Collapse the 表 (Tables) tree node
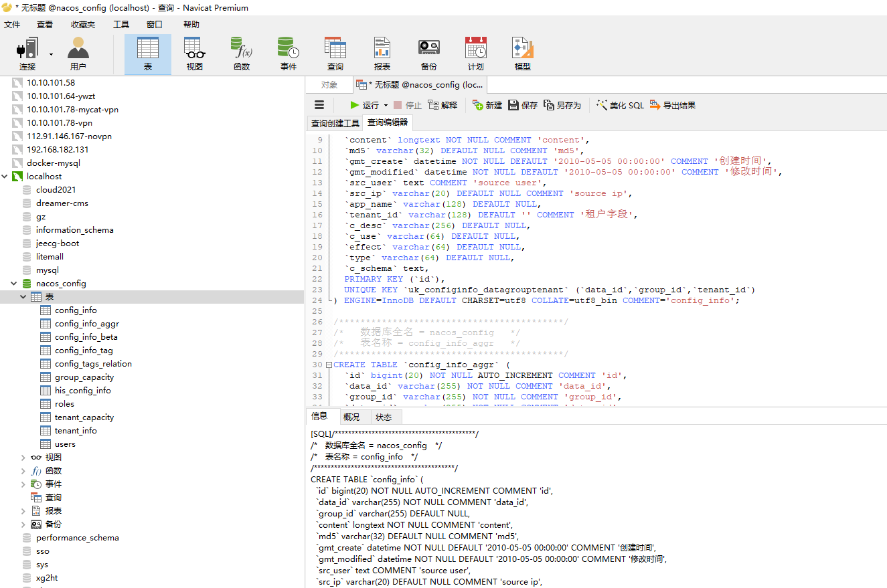 click(23, 297)
